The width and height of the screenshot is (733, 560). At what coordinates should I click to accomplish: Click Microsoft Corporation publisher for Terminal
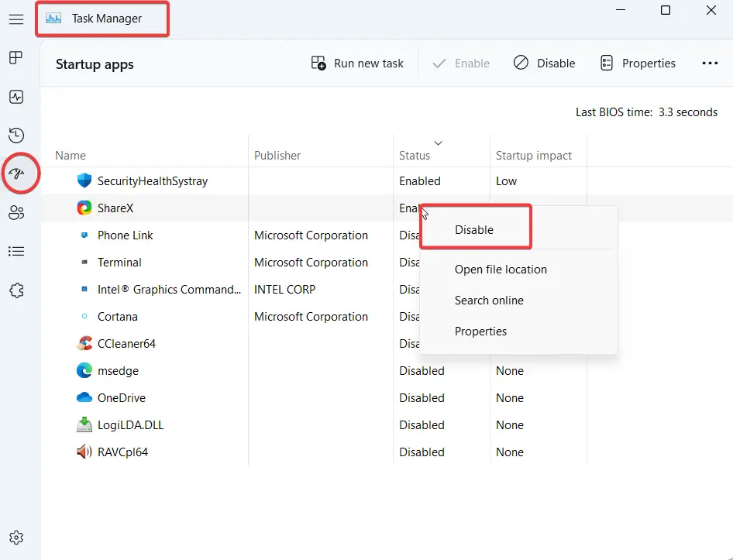[311, 263]
